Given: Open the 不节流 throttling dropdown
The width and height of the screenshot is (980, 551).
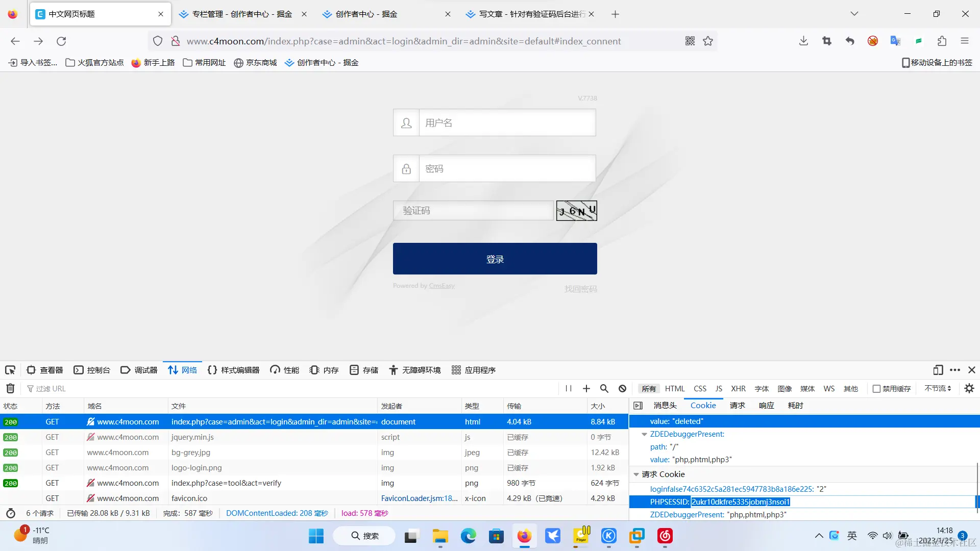Looking at the screenshot, I should coord(938,388).
